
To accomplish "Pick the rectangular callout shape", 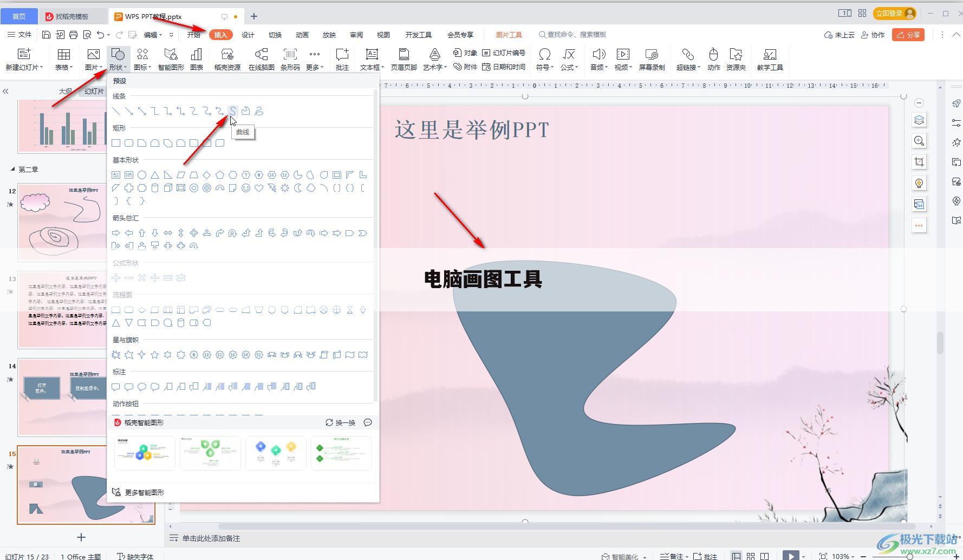I will point(116,387).
